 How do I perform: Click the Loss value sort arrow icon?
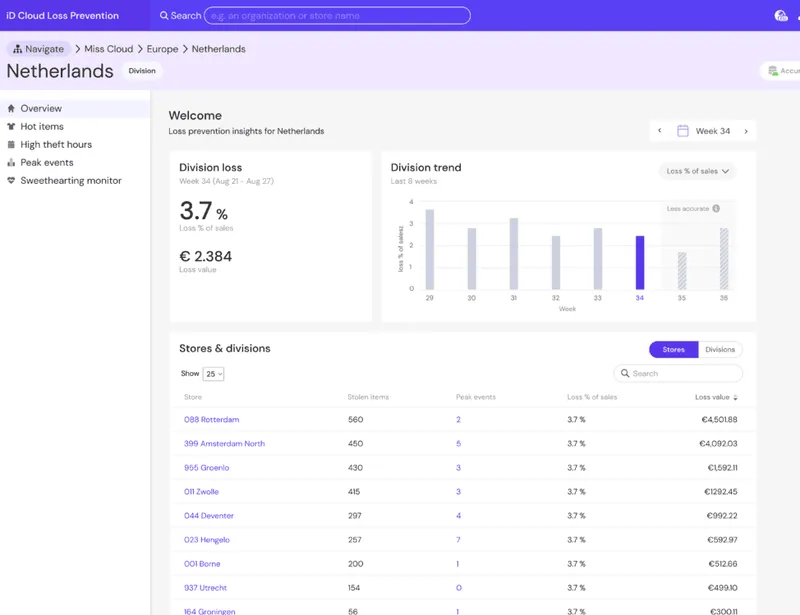click(x=735, y=397)
